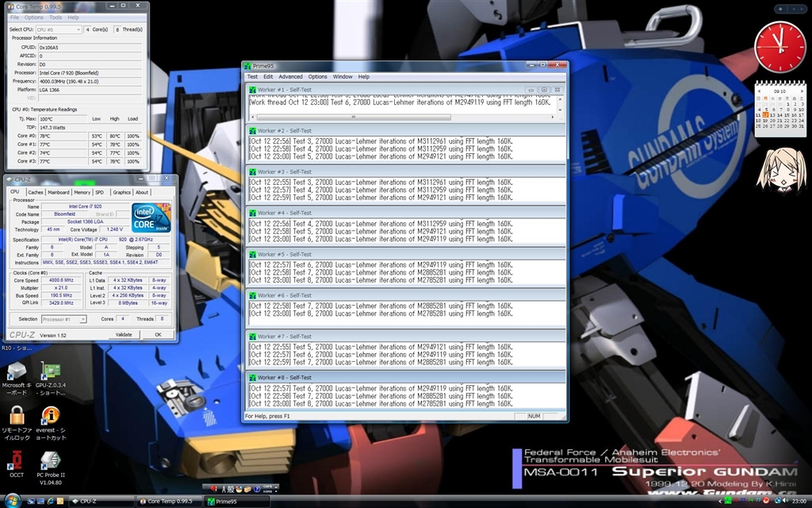
Task: Open the File menu in Core Temp
Action: 14,17
